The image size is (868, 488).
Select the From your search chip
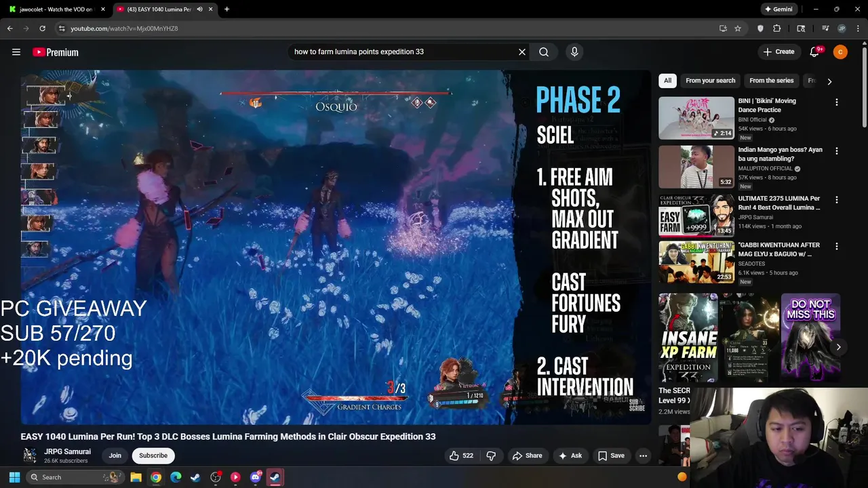pyautogui.click(x=710, y=81)
